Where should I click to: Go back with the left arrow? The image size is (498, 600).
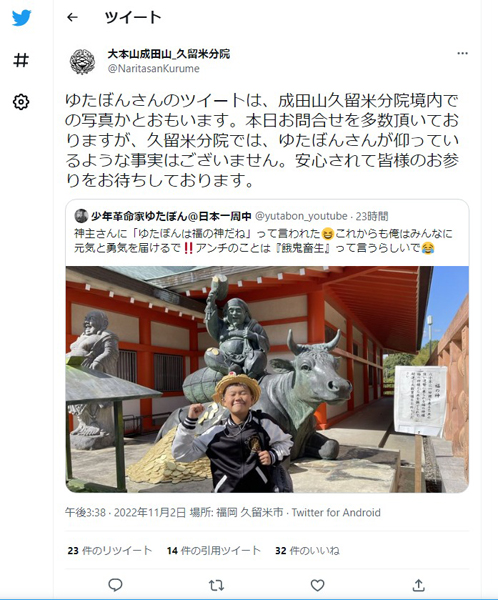(x=72, y=17)
